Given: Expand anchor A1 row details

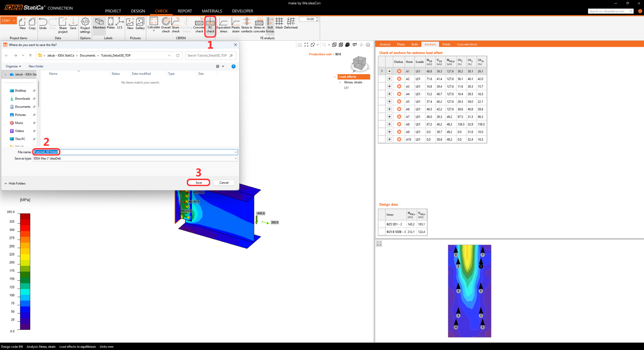Looking at the screenshot, I should pos(389,71).
